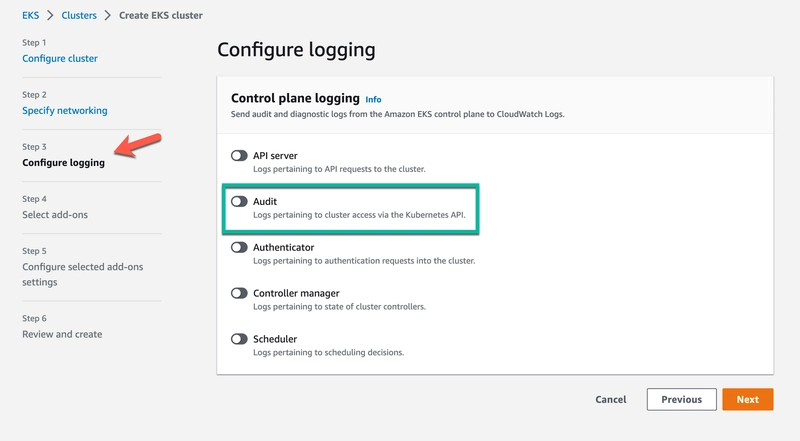
Task: Return to Specify networking step
Action: 65,110
